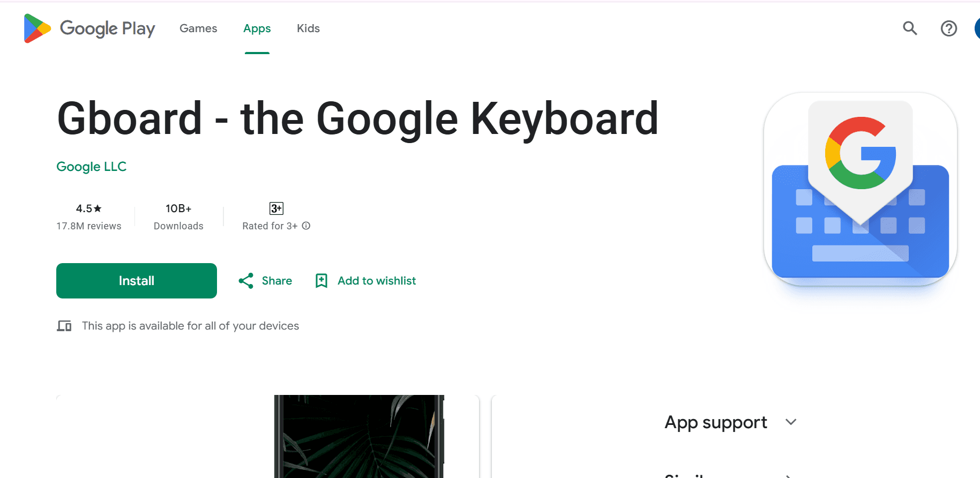This screenshot has height=478, width=980.
Task: Open the Kids section
Action: click(x=308, y=28)
